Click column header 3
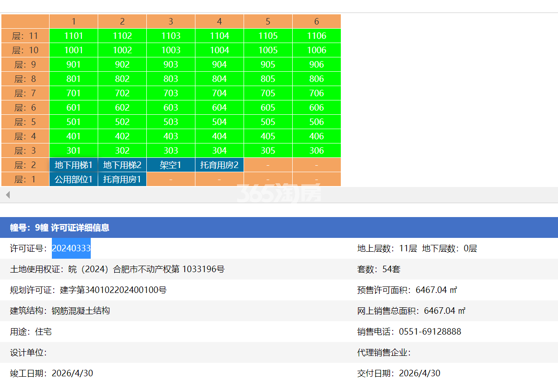 tap(171, 21)
